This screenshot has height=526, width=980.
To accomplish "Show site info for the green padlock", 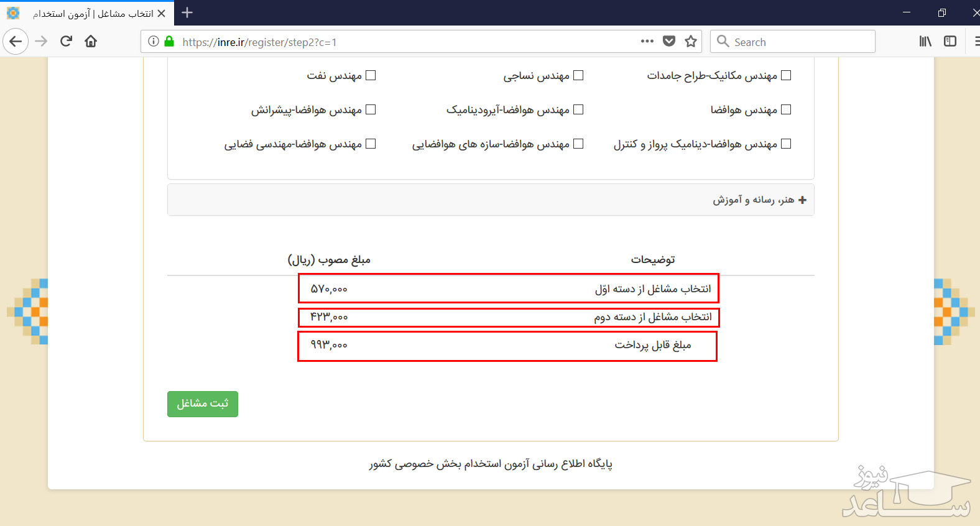I will (x=169, y=42).
